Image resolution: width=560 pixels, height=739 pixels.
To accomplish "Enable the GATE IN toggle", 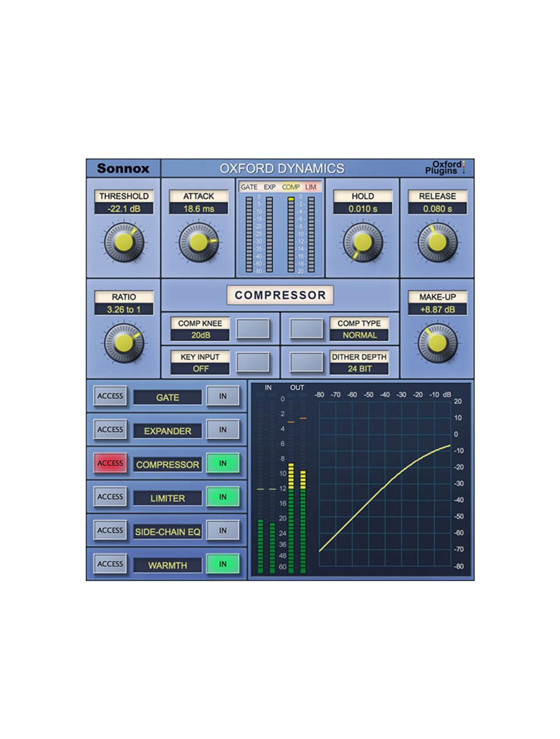I will coord(223,396).
